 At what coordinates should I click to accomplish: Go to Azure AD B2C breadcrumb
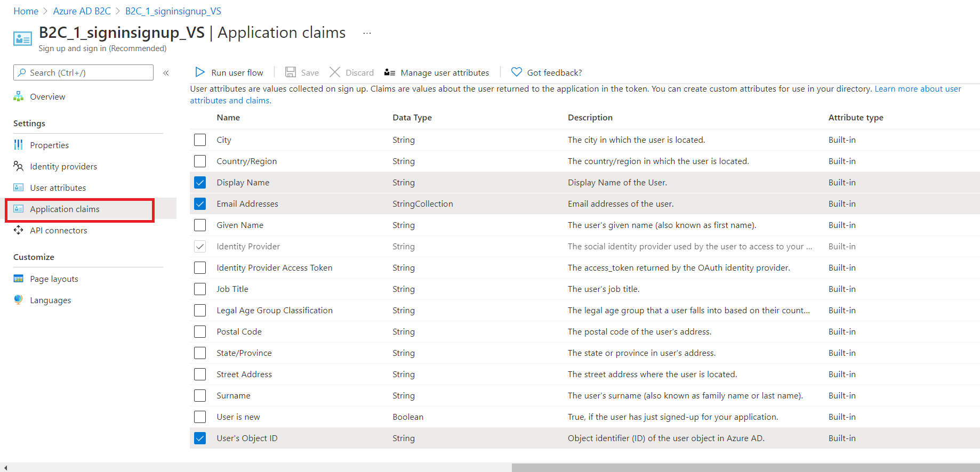[x=82, y=11]
